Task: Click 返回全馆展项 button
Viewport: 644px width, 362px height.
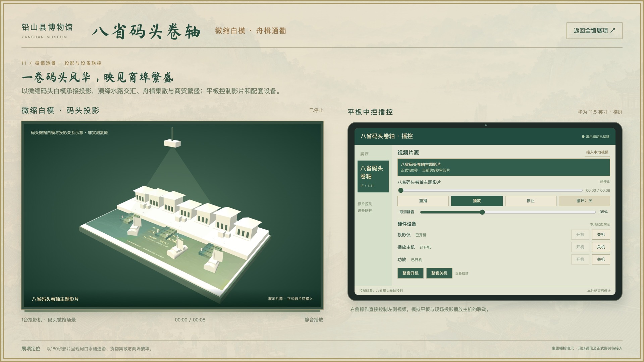Action: [594, 31]
